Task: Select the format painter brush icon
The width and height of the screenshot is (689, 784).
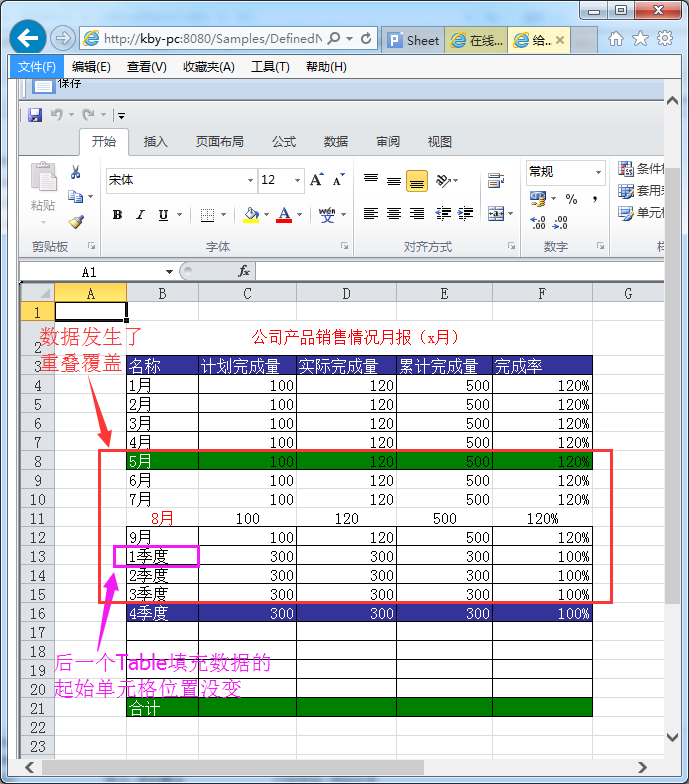Action: click(75, 221)
